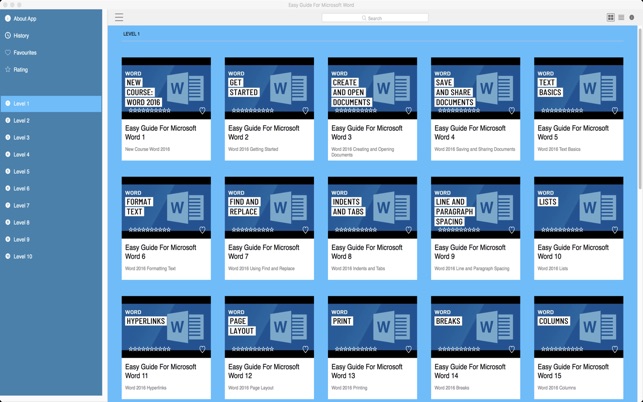Viewport: 643px width, 402px height.
Task: Open the Page Layout thumbnail
Action: [x=269, y=327]
